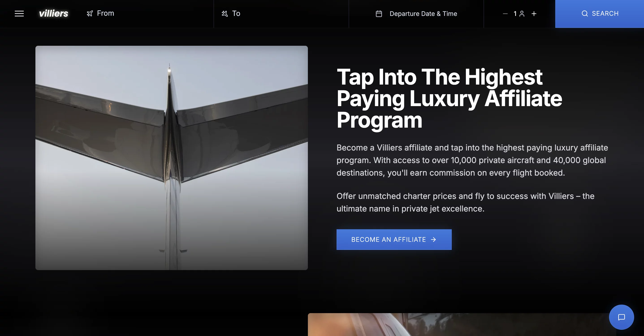Click the arrow on Become an Affiliate

[434, 240]
